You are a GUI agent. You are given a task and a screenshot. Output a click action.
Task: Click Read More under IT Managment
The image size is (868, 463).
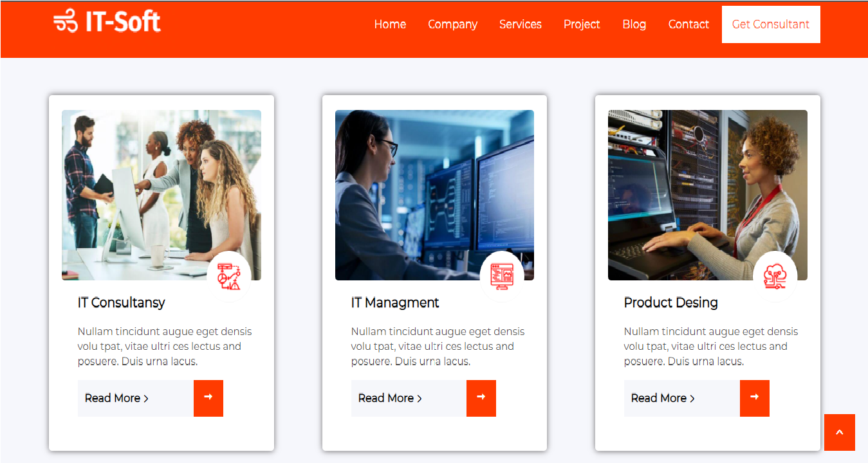point(389,398)
